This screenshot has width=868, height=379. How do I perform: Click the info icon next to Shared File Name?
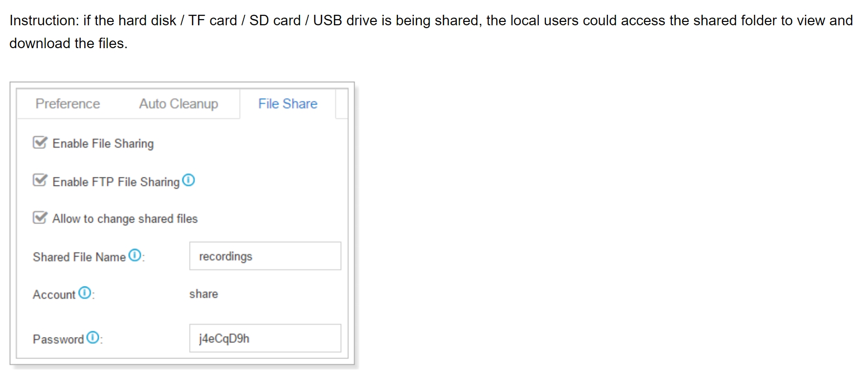click(136, 255)
